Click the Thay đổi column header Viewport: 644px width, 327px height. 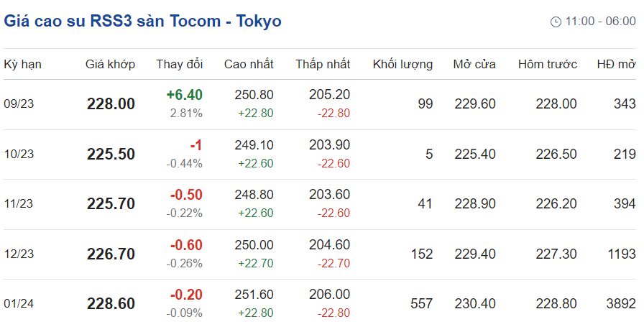pyautogui.click(x=180, y=65)
